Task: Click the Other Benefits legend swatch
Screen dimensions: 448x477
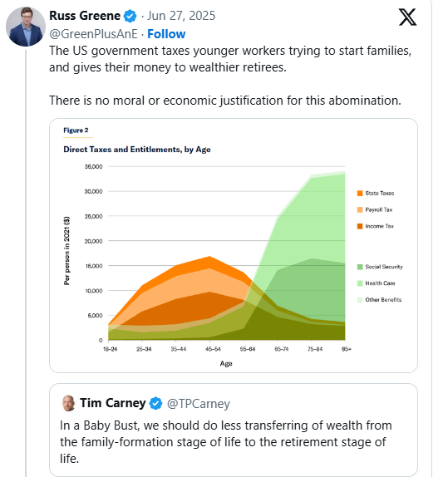Action: (x=360, y=300)
